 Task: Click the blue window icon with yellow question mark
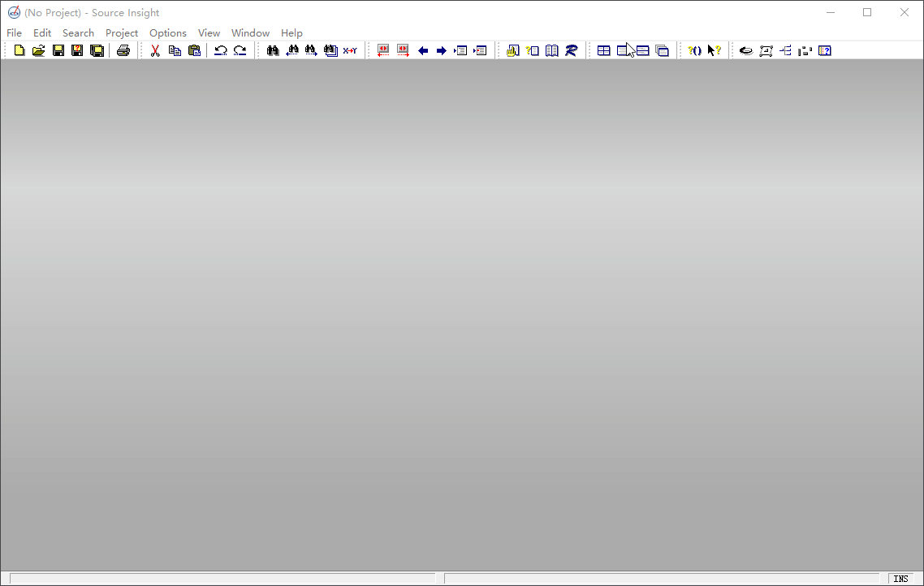825,50
